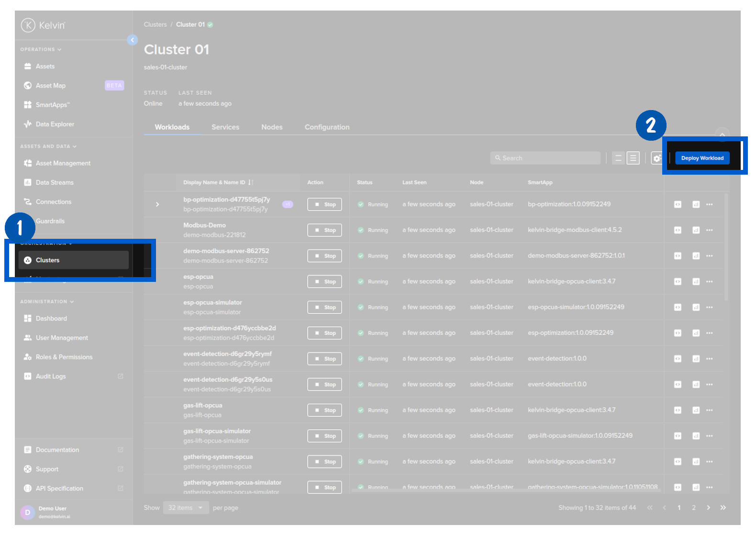The image size is (756, 536).
Task: Switch to the Configuration tab
Action: click(x=327, y=127)
